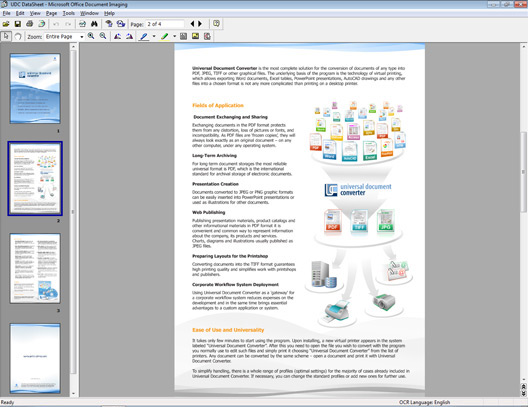
Task: Toggle the Select arrow tool
Action: pos(6,36)
